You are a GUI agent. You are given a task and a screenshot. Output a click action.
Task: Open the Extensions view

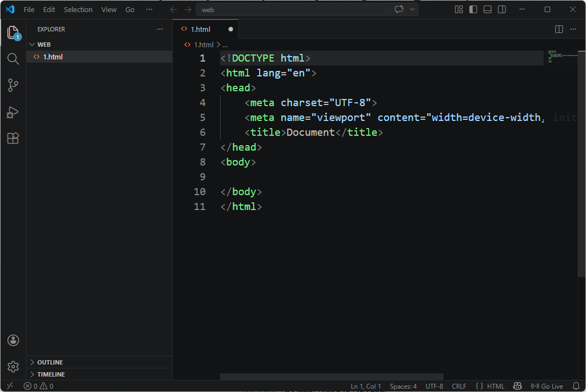coord(13,139)
